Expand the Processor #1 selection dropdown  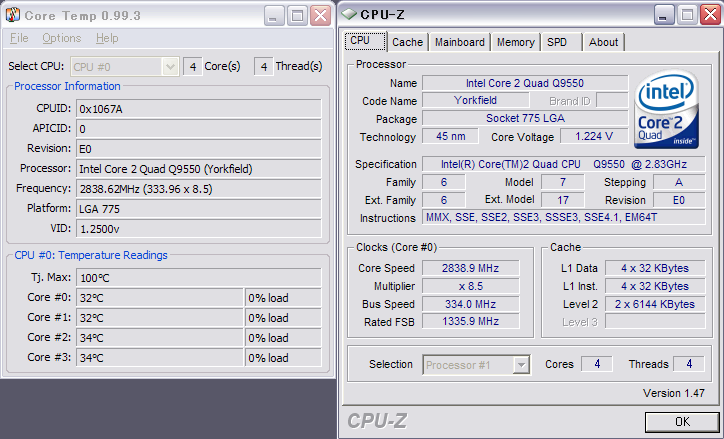tap(521, 365)
